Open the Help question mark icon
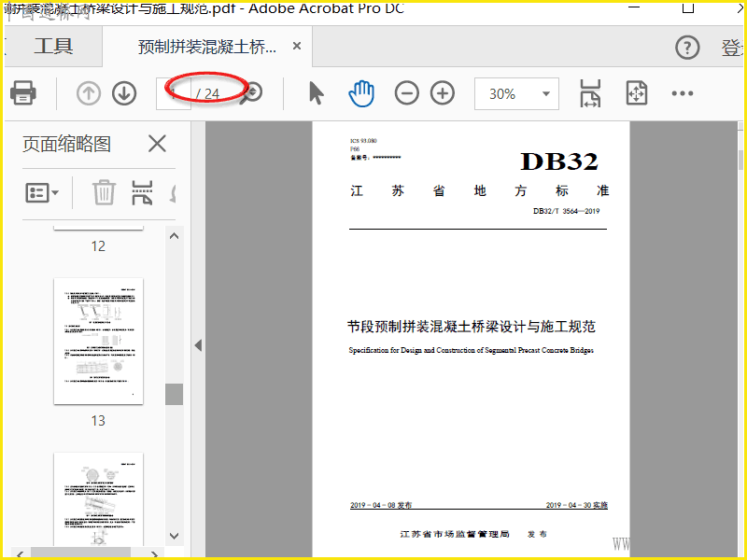Image resolution: width=747 pixels, height=560 pixels. coord(687,48)
